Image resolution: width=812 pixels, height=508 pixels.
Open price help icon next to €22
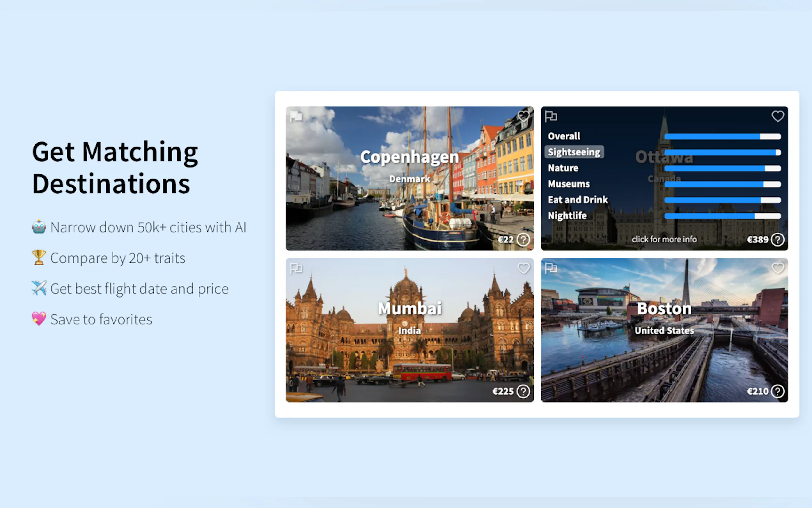pos(523,240)
